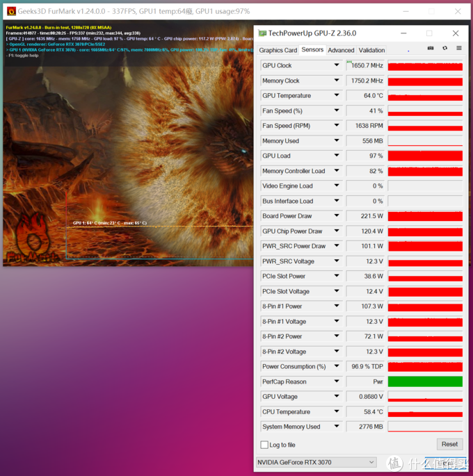Expand the PWR_SRC Power Draw dropdown
The height and width of the screenshot is (476, 473).
coord(337,245)
